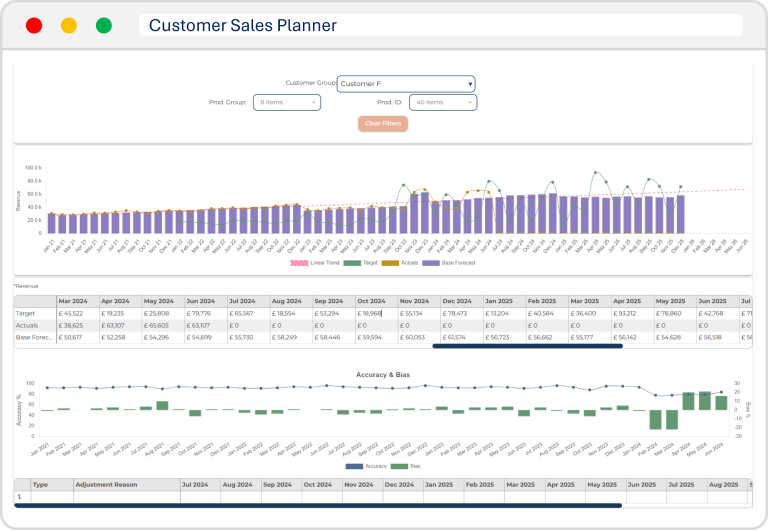Screen dimensions: 768x530
Task: Expand the Prod. Group multi-select
Action: (x=286, y=102)
